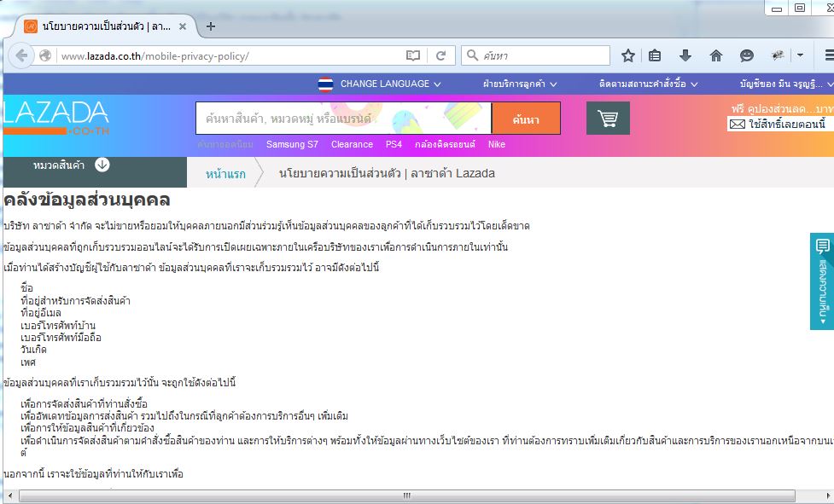Click the line เพื่อการจัดส่งสินค้าที่ท่านสั่งซื้อ
834x504 pixels.
[x=84, y=403]
